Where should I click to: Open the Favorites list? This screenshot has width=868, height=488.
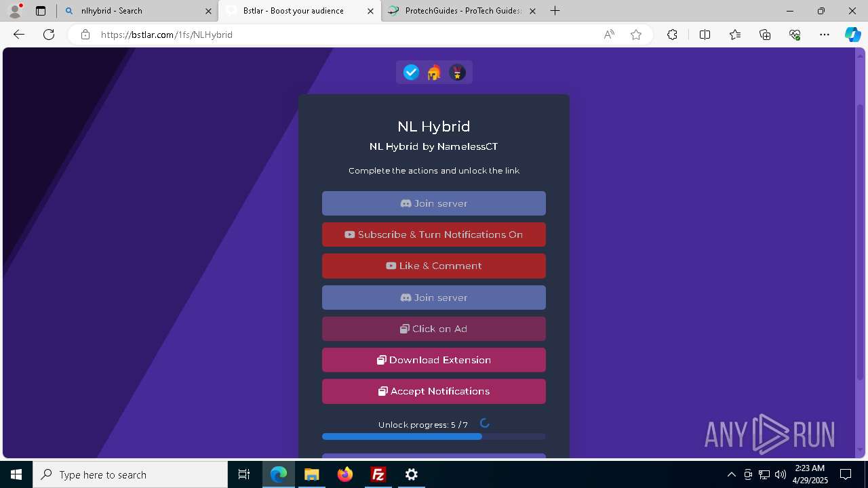click(x=735, y=35)
